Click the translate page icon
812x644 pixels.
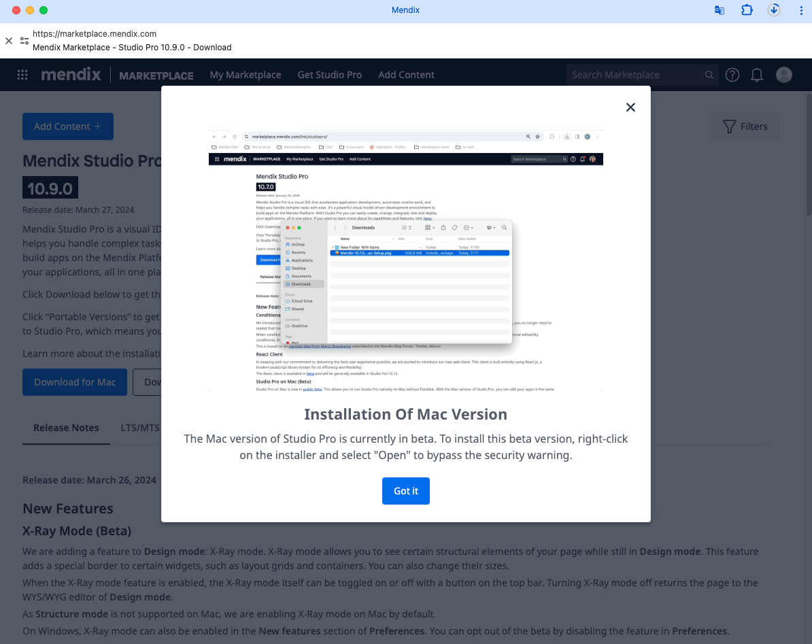[720, 10]
